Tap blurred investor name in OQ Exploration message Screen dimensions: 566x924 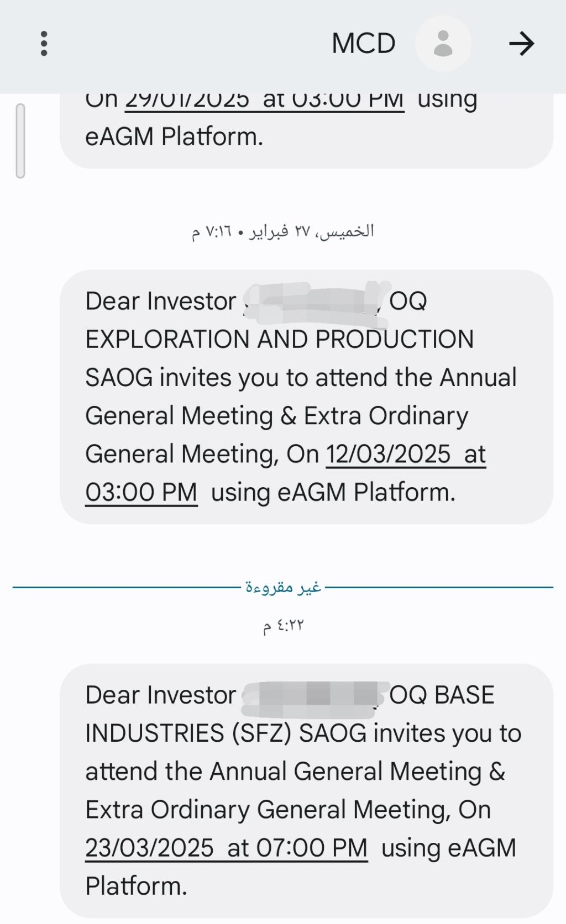coord(312,302)
